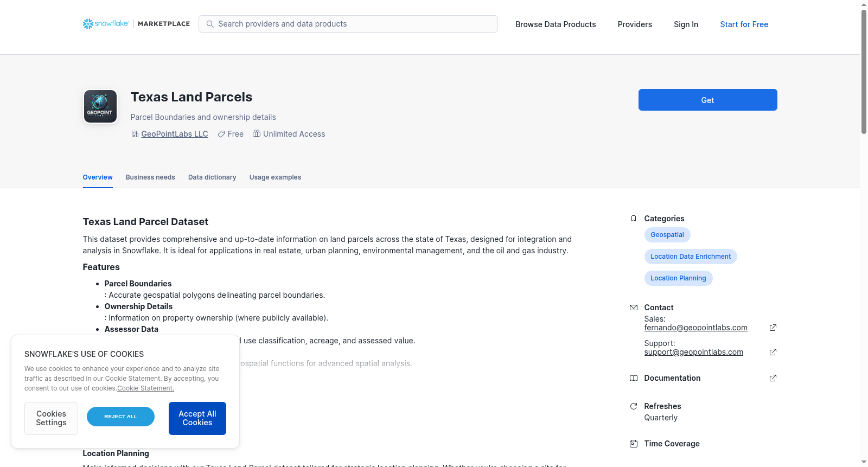868x467 pixels.
Task: Select the Usage examples tab
Action: [x=275, y=177]
